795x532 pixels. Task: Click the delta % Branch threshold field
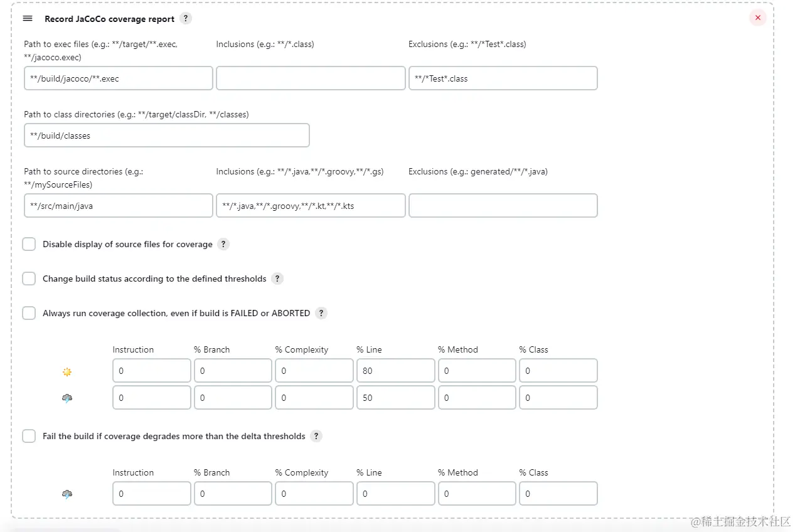pos(233,494)
